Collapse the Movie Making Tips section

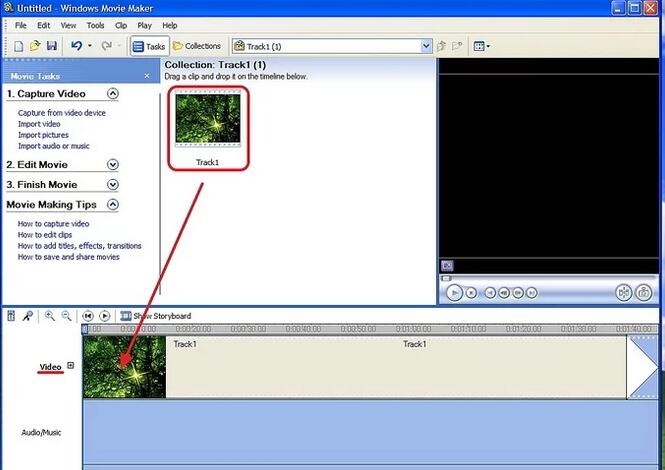coord(113,204)
